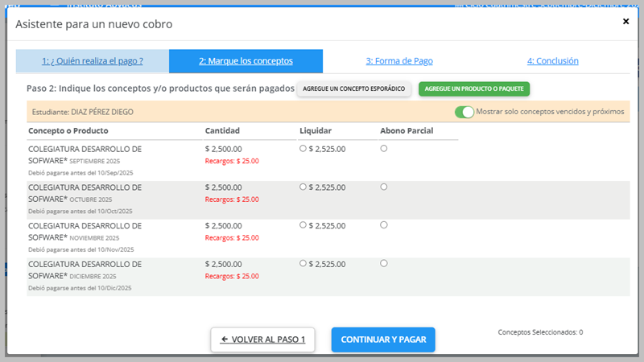Jump to the Conclusión tab
This screenshot has height=362, width=644.
coord(552,61)
